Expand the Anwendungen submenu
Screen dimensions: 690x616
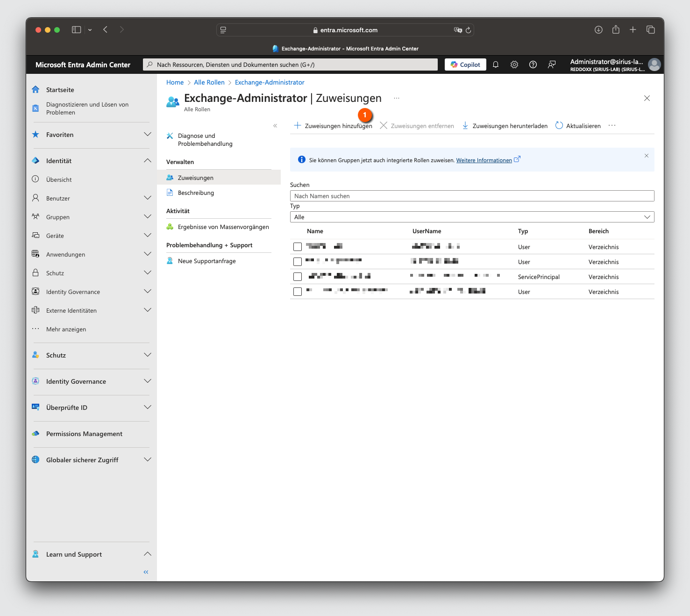148,254
